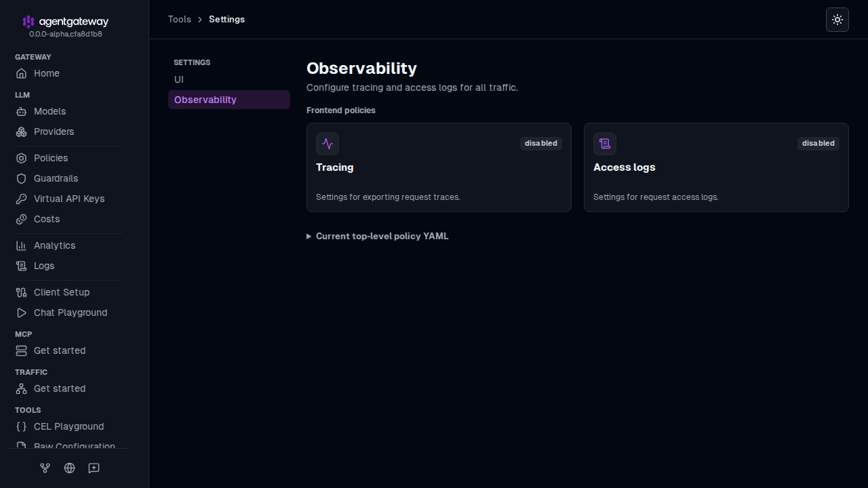Expand Current top-level policy YAML

[x=378, y=236]
